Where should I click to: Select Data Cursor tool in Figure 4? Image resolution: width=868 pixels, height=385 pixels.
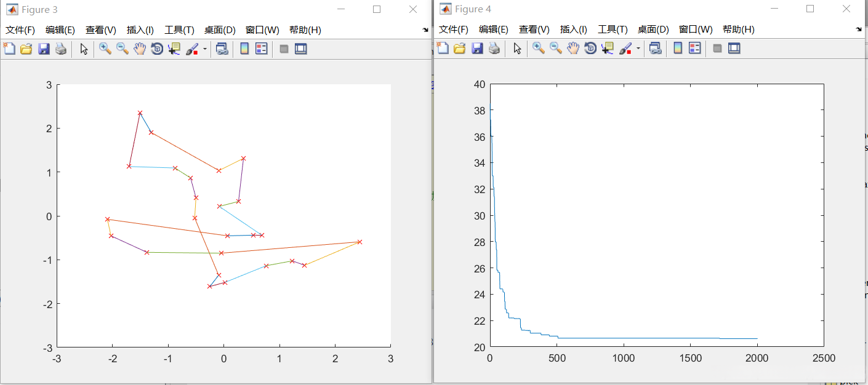pos(607,48)
